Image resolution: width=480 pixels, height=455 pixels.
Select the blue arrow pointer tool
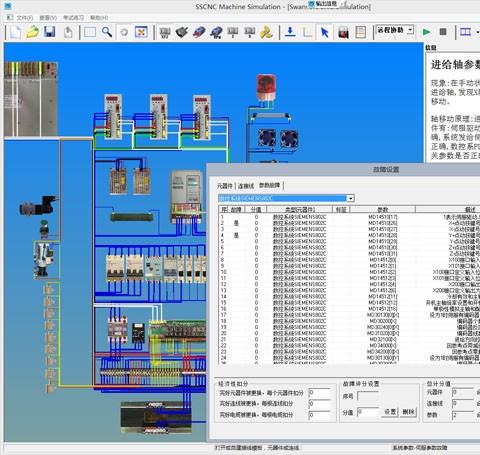coord(324,33)
